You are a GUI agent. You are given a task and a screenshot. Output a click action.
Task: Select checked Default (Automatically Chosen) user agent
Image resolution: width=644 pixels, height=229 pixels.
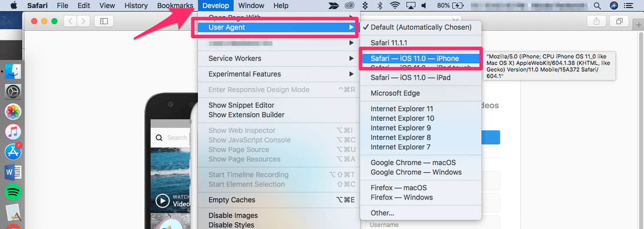click(421, 27)
